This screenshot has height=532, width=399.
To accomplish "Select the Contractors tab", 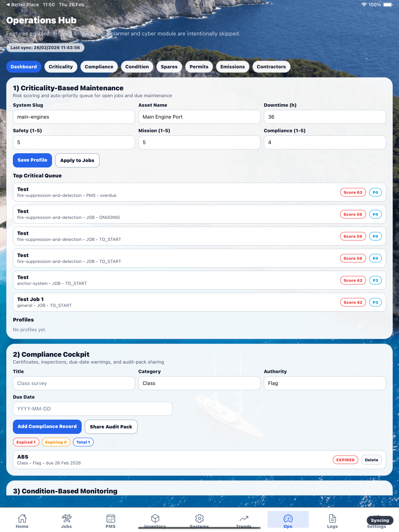I will [x=271, y=67].
